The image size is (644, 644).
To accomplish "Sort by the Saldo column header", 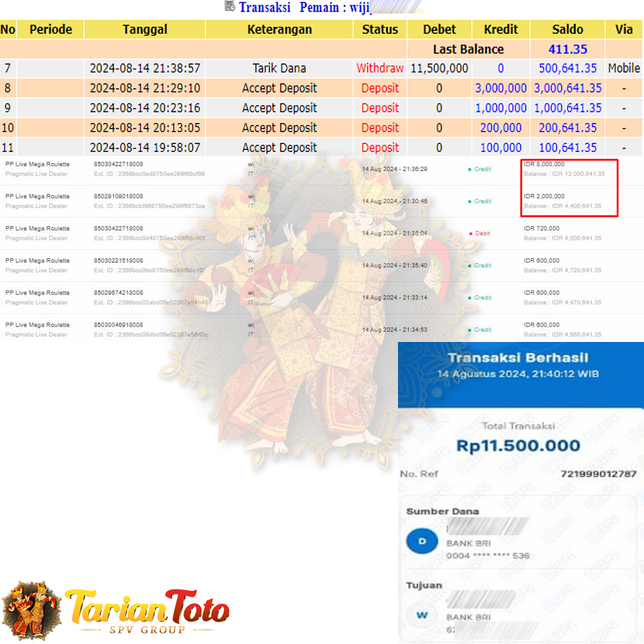I will [x=567, y=29].
